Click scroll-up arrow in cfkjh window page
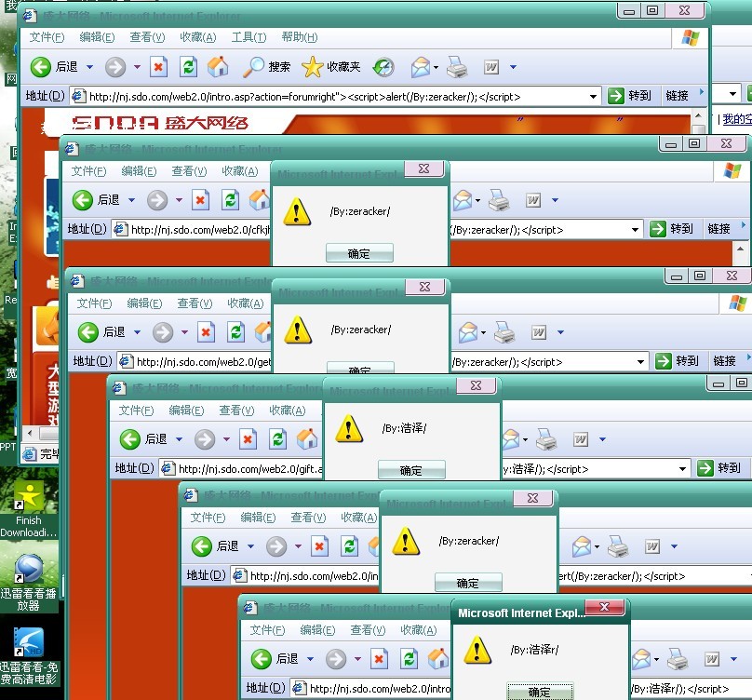Viewport: 752px width, 700px height. pos(740,249)
